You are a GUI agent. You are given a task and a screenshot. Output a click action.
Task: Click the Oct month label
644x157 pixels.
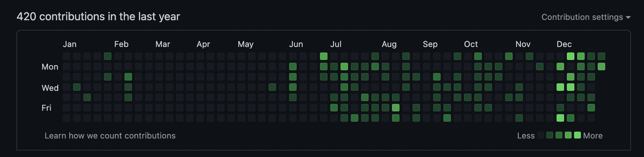click(471, 44)
